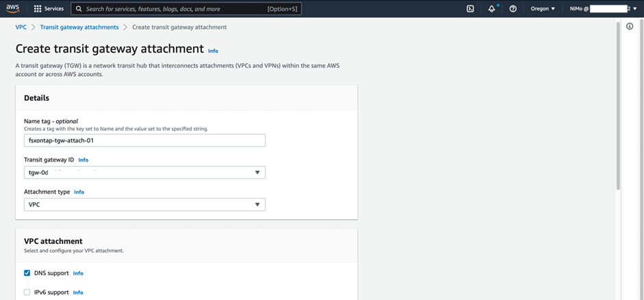Open Info link next to DNS support

pyautogui.click(x=78, y=273)
